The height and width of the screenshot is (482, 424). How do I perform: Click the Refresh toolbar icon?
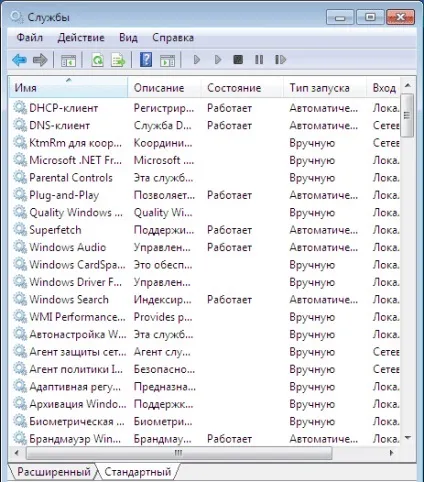pos(97,60)
